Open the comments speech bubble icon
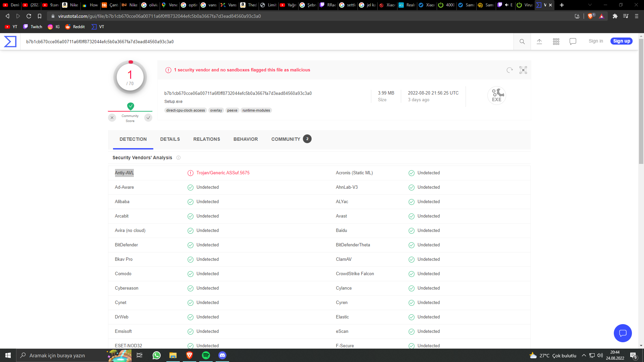 pyautogui.click(x=573, y=42)
